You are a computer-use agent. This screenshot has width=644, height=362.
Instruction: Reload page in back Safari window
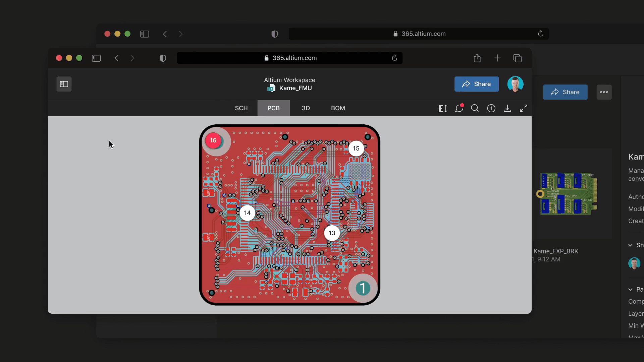[x=540, y=34]
